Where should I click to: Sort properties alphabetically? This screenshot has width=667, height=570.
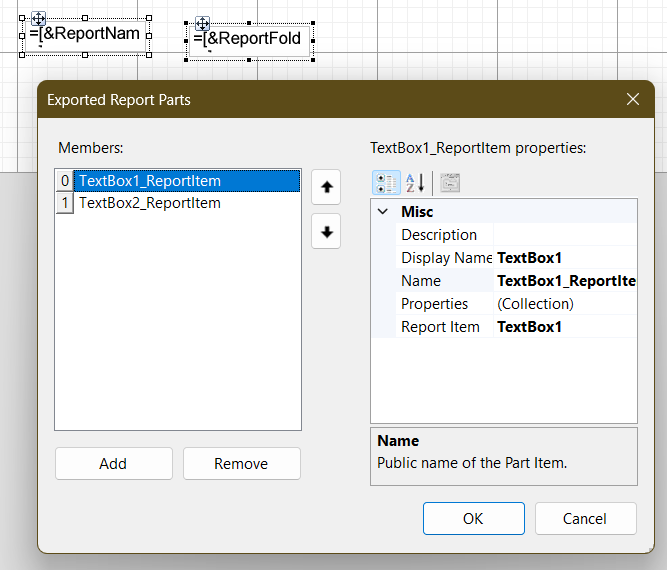[x=415, y=183]
